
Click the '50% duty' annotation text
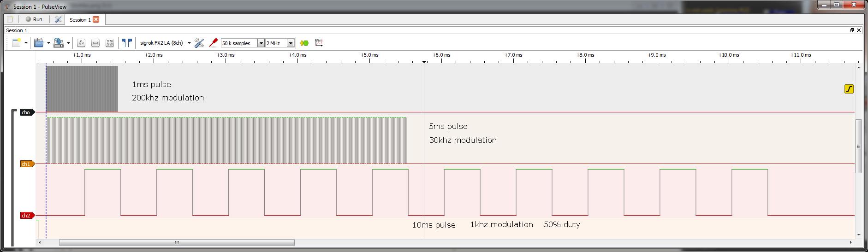tap(562, 224)
